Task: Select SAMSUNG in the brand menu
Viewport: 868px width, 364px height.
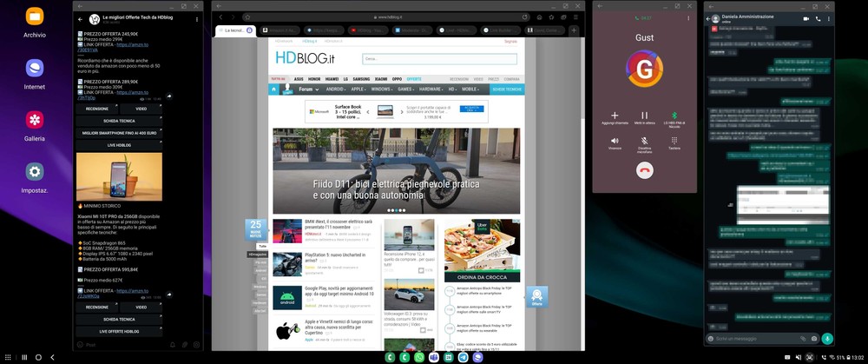Action: point(361,79)
